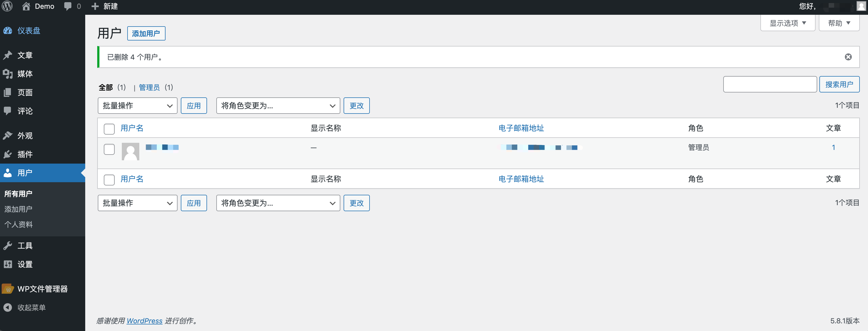
Task: Click the 搜索用户 search button
Action: click(x=840, y=84)
